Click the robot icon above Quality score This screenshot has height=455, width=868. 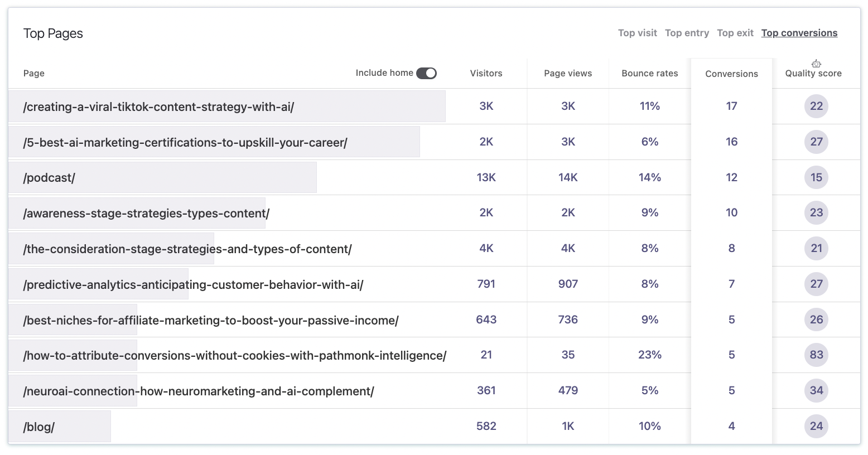pos(816,64)
